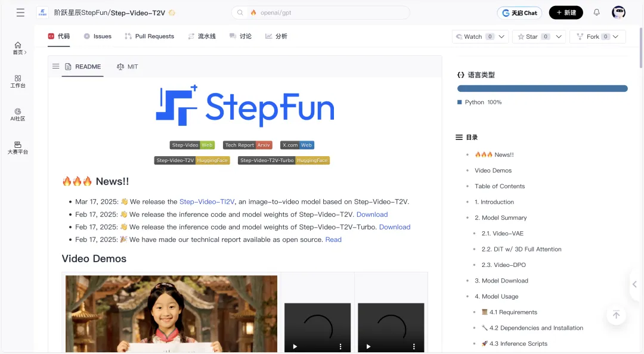This screenshot has height=354, width=644.
Task: Focus the openai/gpt search field
Action: (x=320, y=13)
